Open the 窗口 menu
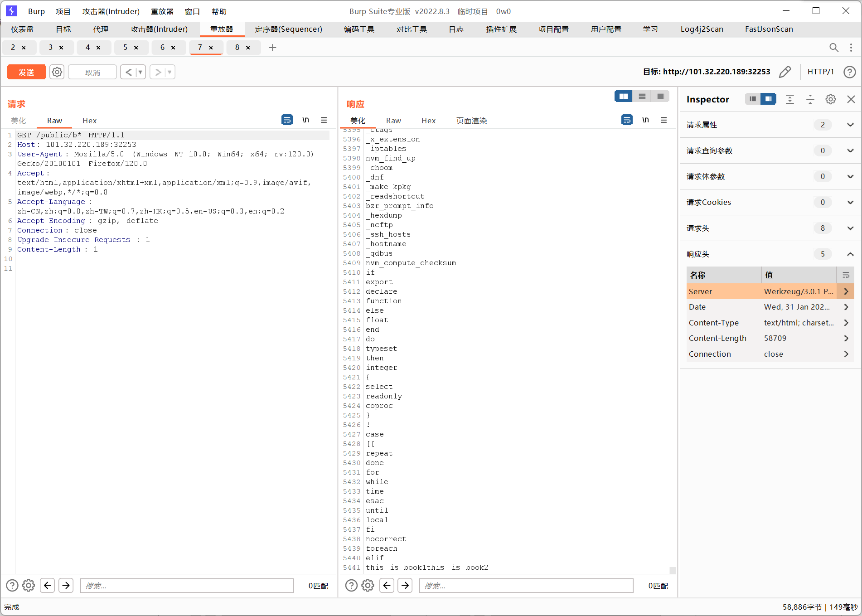This screenshot has height=616, width=862. coord(192,11)
